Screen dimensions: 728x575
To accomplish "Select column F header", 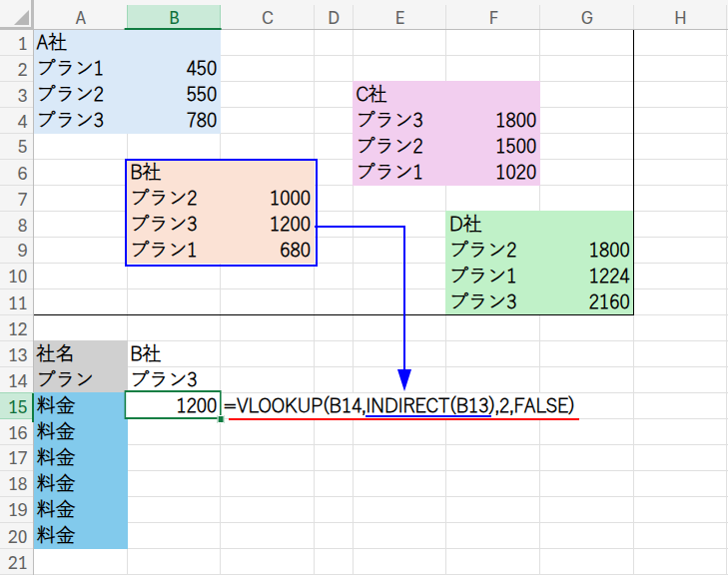I will [492, 18].
